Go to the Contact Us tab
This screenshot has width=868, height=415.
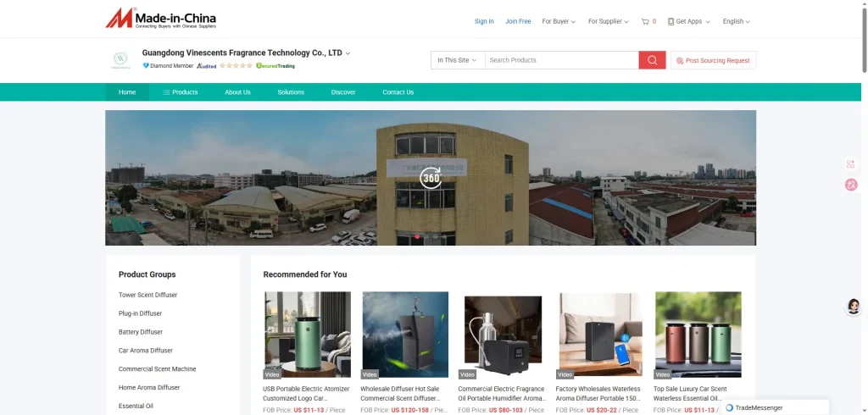398,92
